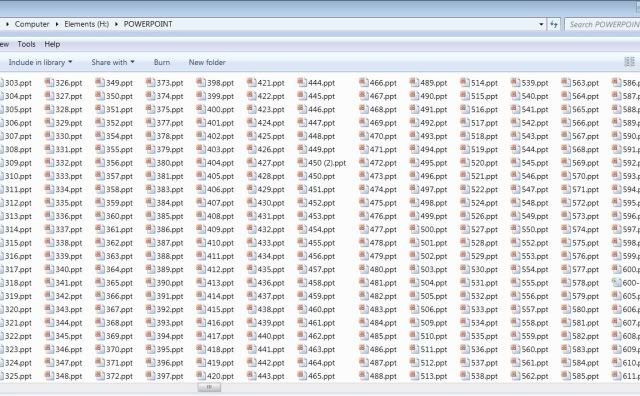Expand the arrow after Computer in breadcrumb
The height and width of the screenshot is (396, 640).
tap(57, 24)
